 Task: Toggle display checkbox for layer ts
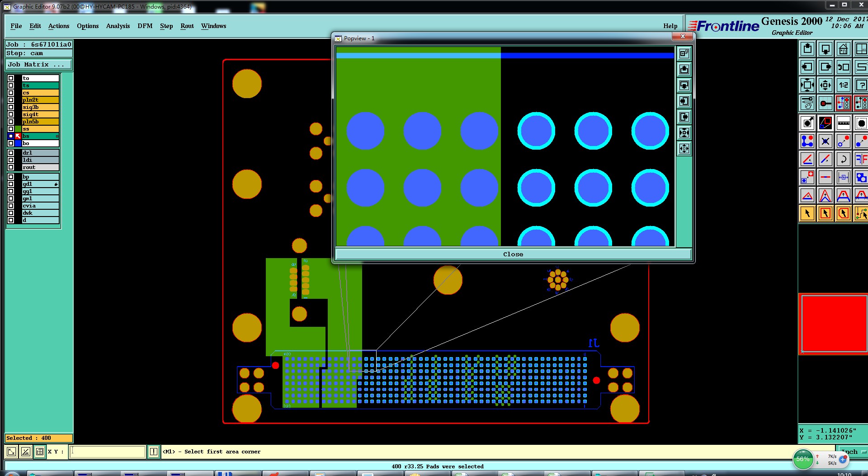pos(11,85)
